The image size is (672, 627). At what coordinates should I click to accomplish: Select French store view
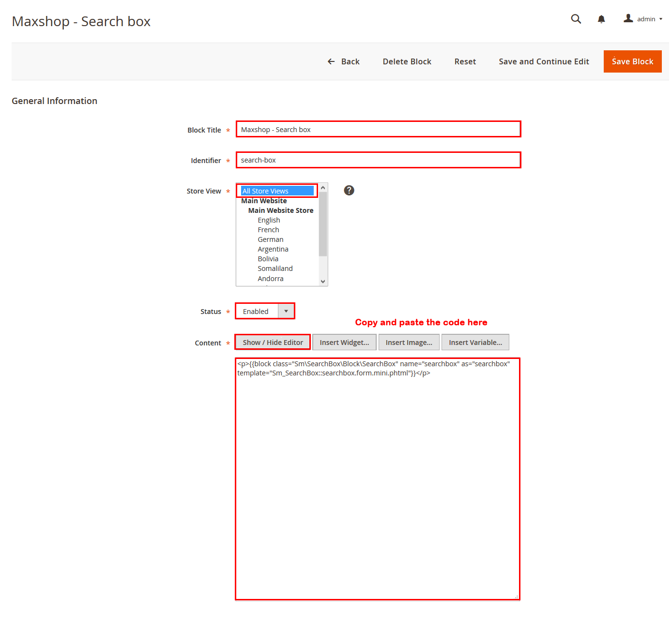pos(268,230)
